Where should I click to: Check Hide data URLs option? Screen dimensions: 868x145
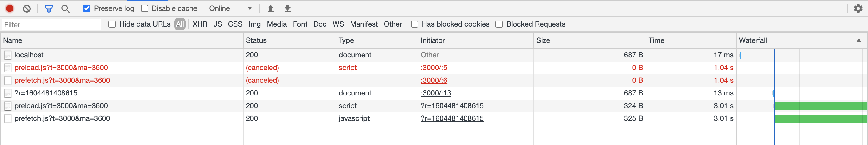(112, 24)
